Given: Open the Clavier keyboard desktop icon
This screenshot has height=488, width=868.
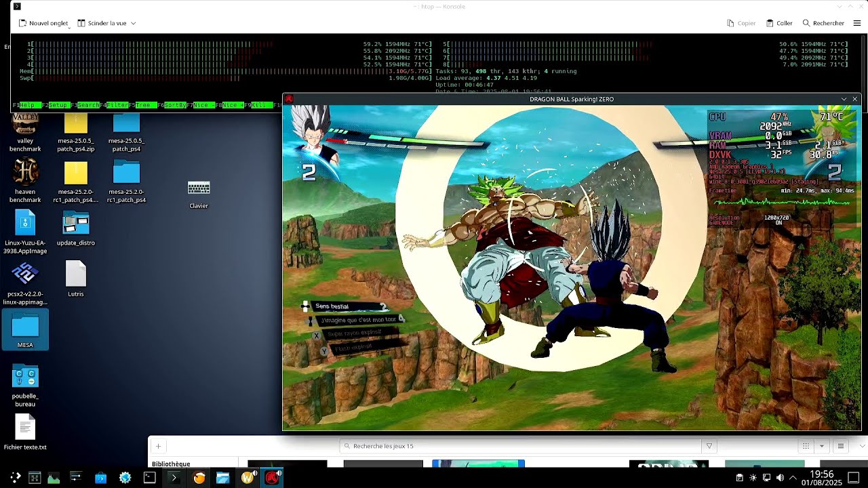Looking at the screenshot, I should tap(199, 195).
